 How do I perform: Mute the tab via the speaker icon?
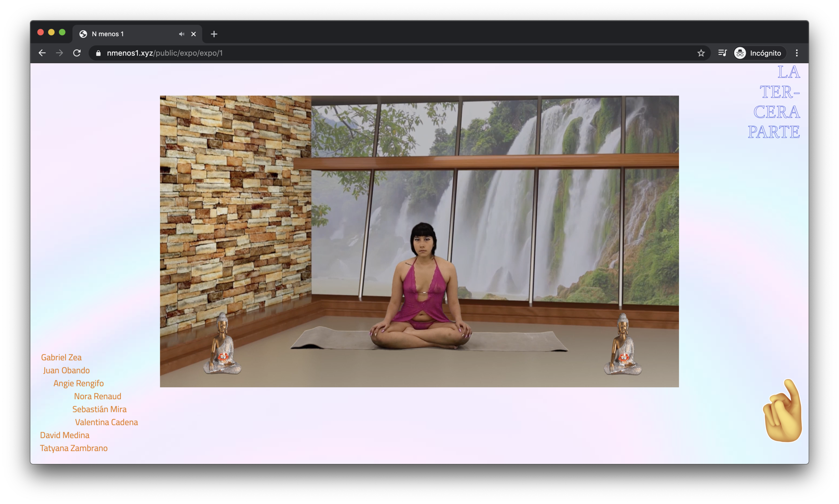tap(182, 34)
